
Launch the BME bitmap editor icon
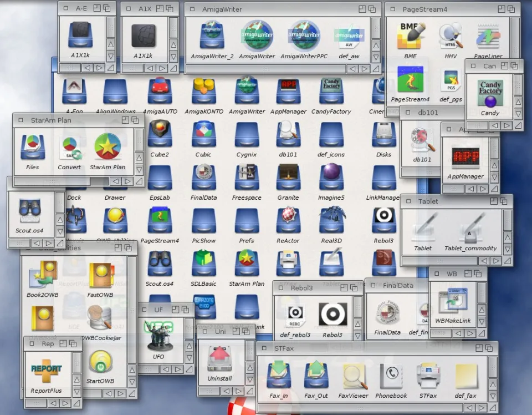(x=410, y=36)
